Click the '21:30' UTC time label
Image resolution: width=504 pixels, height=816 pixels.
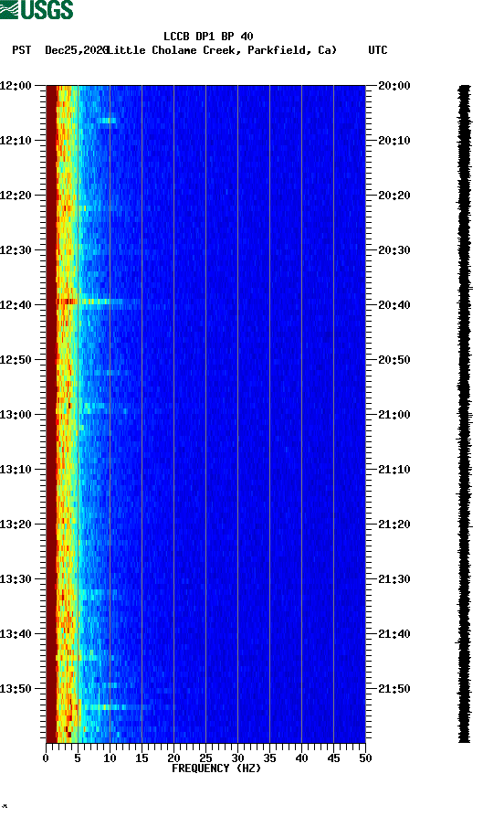[x=394, y=579]
